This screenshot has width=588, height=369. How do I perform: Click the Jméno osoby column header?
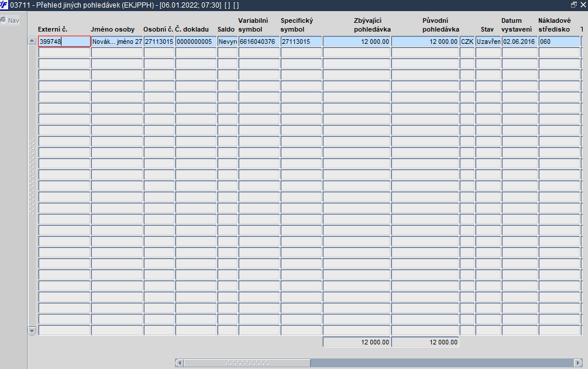click(x=112, y=29)
